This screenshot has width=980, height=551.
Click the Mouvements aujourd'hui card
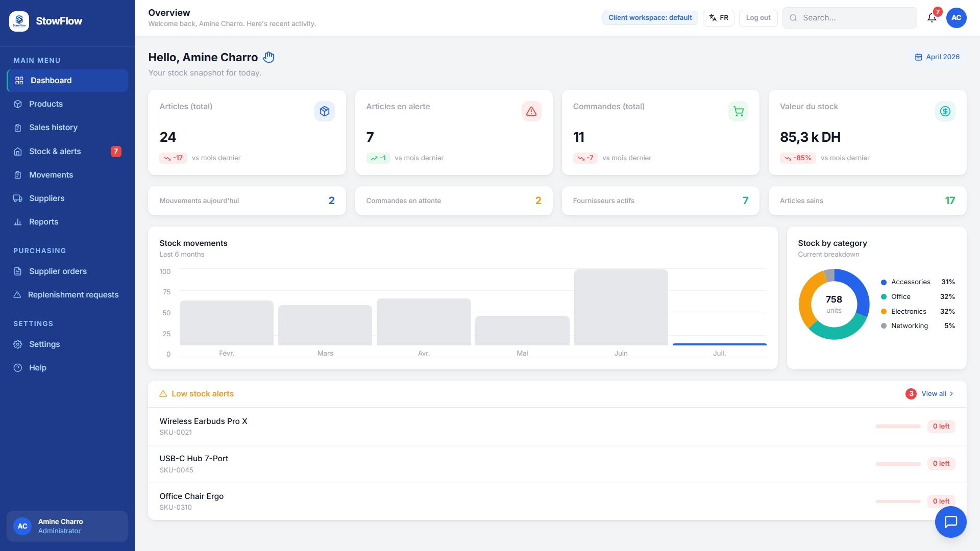247,201
